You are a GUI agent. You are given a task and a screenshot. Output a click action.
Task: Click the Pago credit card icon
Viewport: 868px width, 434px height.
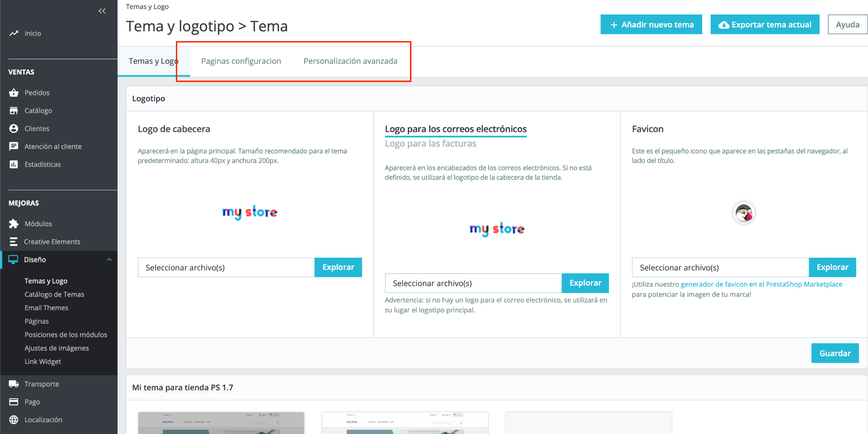tap(14, 402)
